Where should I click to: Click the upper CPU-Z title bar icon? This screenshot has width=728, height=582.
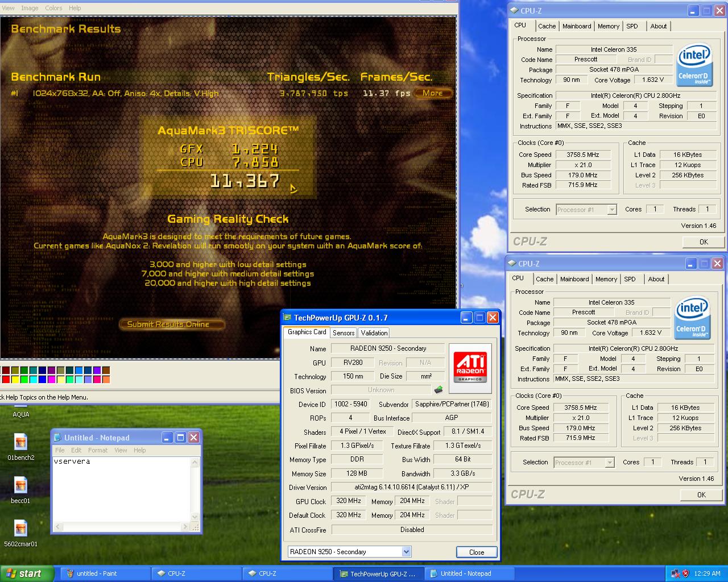click(x=514, y=10)
